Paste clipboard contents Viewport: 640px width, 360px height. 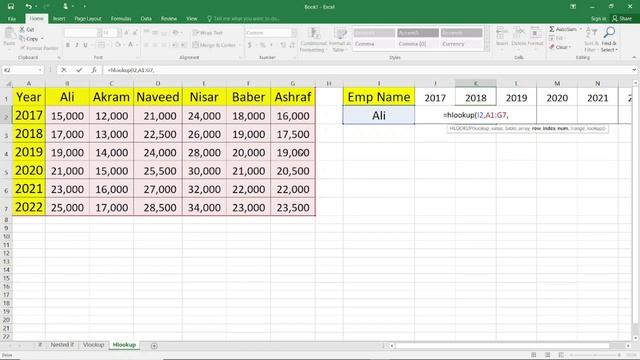tap(9, 37)
